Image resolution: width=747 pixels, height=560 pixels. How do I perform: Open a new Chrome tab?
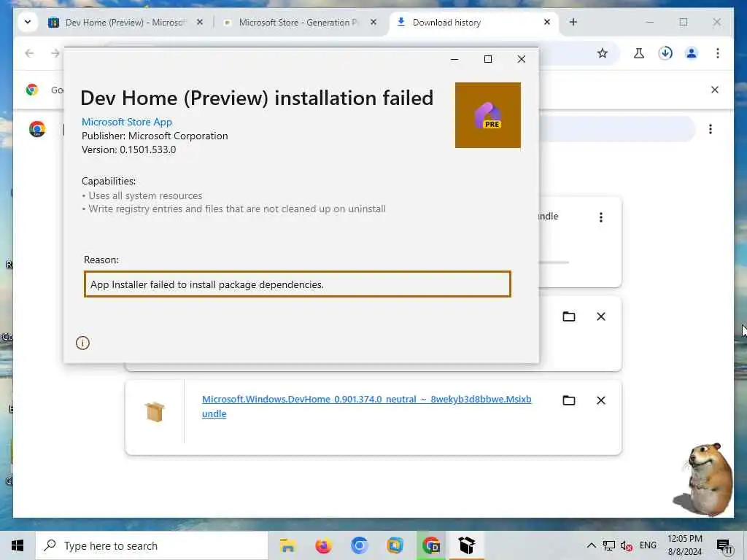pos(573,22)
